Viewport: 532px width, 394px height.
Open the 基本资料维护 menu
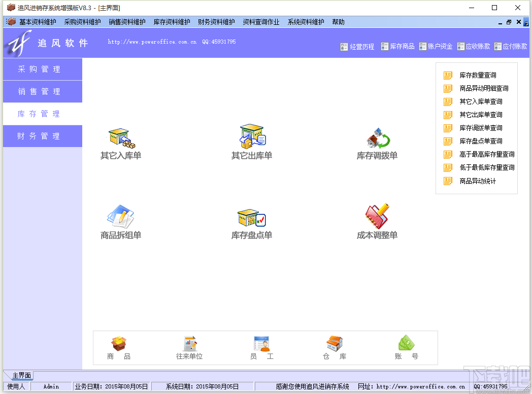38,22
